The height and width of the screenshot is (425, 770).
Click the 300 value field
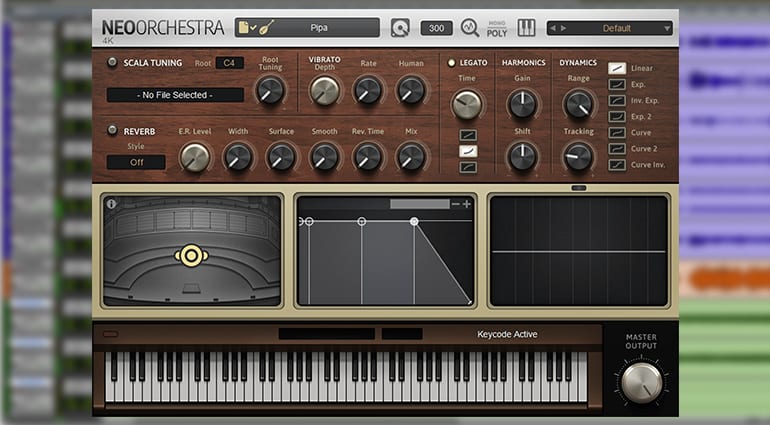tap(436, 28)
